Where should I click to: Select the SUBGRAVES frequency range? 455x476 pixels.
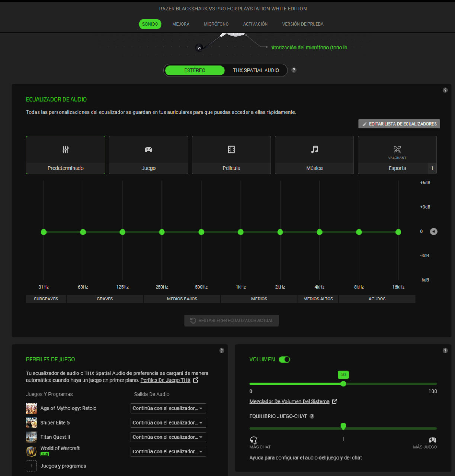click(46, 299)
